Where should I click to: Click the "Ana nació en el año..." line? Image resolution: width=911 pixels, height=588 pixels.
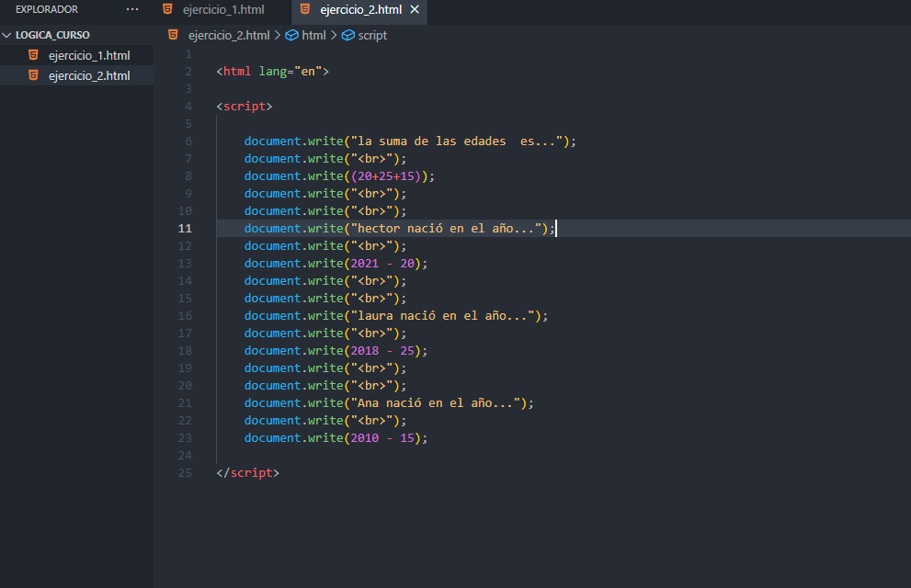(x=389, y=402)
